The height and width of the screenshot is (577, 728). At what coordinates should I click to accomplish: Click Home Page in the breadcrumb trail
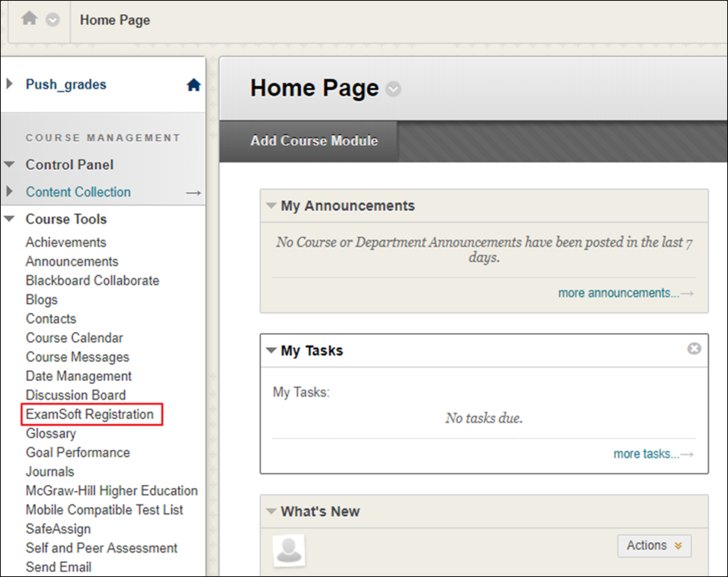click(x=114, y=20)
